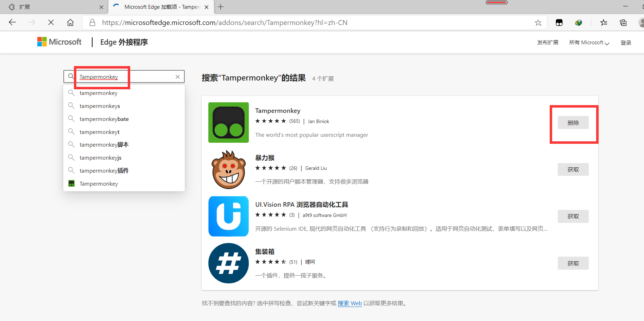
Task: Click the Microsoft logo
Action: click(x=59, y=42)
